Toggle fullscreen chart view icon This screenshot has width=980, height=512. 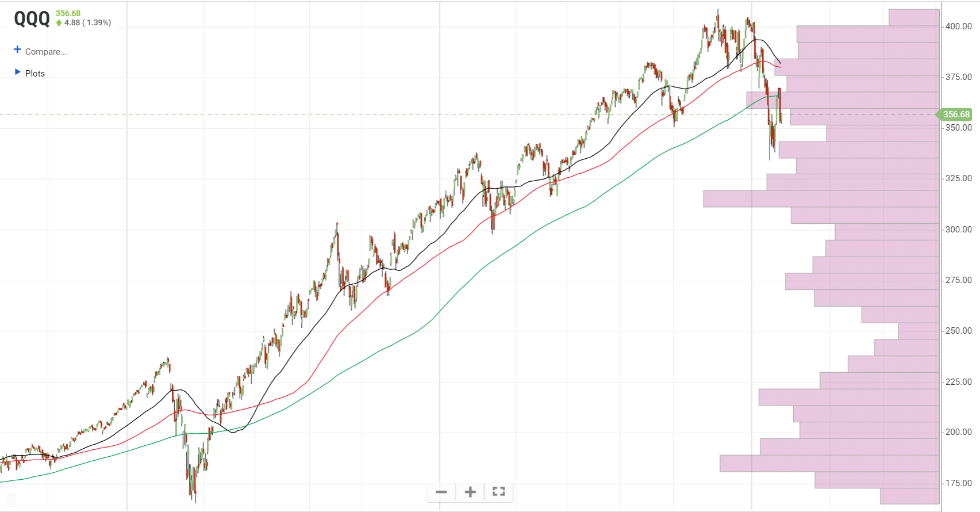pyautogui.click(x=499, y=492)
